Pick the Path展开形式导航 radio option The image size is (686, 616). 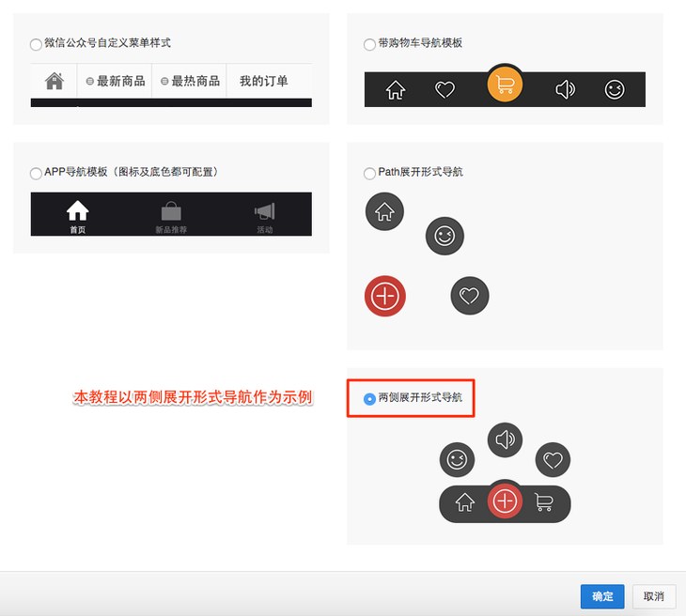click(x=369, y=173)
